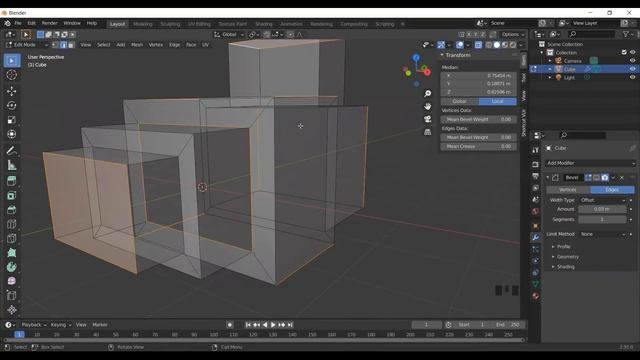Image resolution: width=640 pixels, height=360 pixels.
Task: Activate the 3D Cursor tool
Action: tap(12, 75)
